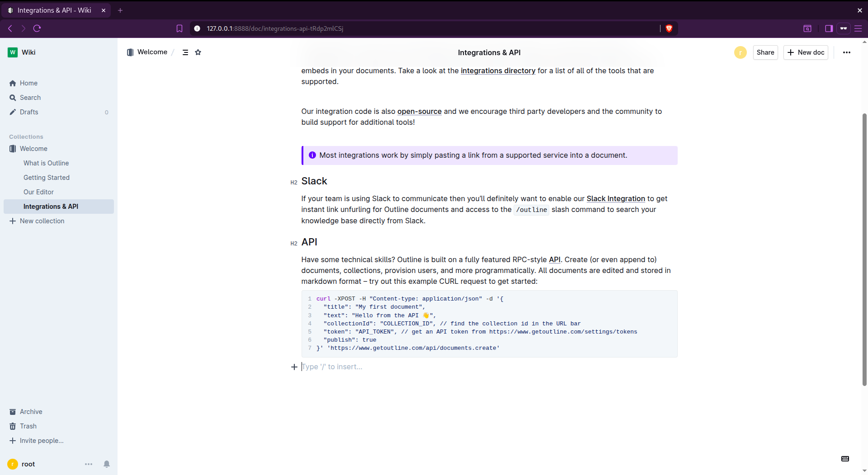Image resolution: width=868 pixels, height=475 pixels.
Task: Click the Wiki workspace logo icon
Action: (x=13, y=52)
